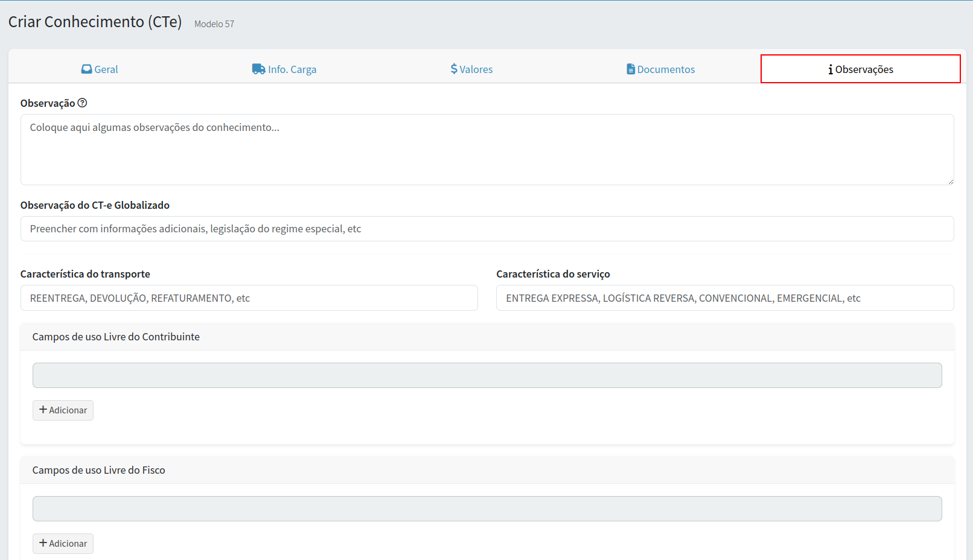The width and height of the screenshot is (973, 560).
Task: Click the plus icon under Fisco field
Action: [x=43, y=543]
